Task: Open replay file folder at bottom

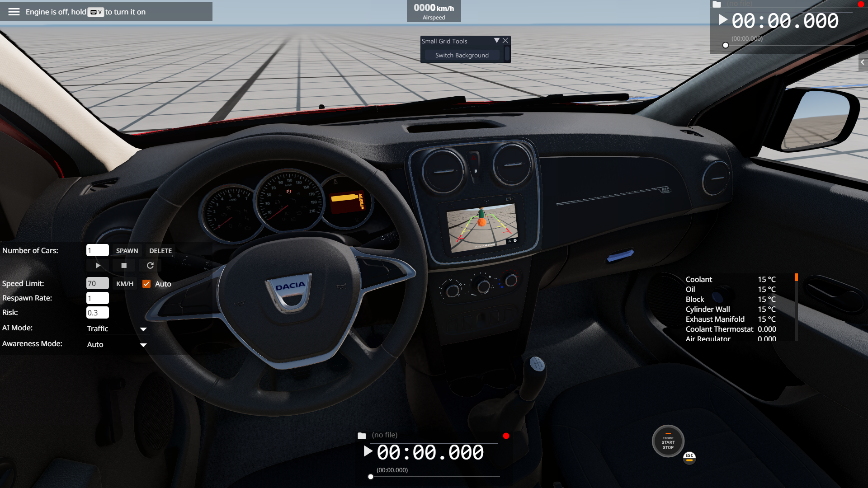Action: click(362, 436)
